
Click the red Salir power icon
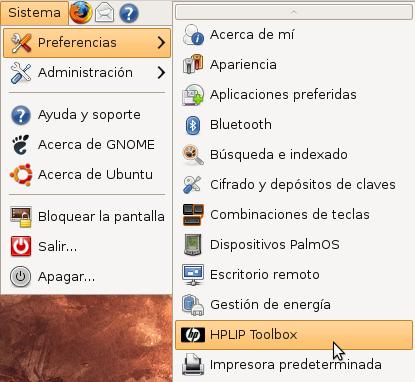tap(21, 246)
